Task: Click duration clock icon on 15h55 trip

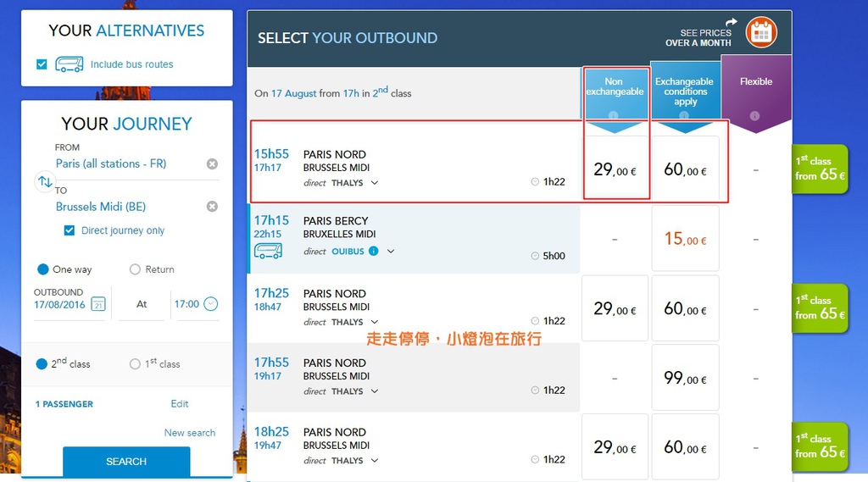Action: pyautogui.click(x=535, y=181)
